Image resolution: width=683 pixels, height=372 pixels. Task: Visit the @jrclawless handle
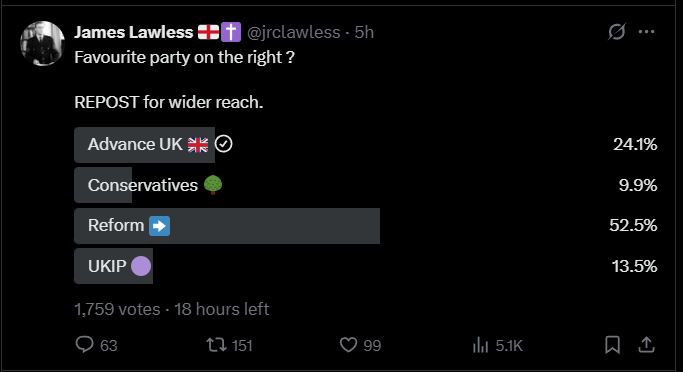pos(294,32)
